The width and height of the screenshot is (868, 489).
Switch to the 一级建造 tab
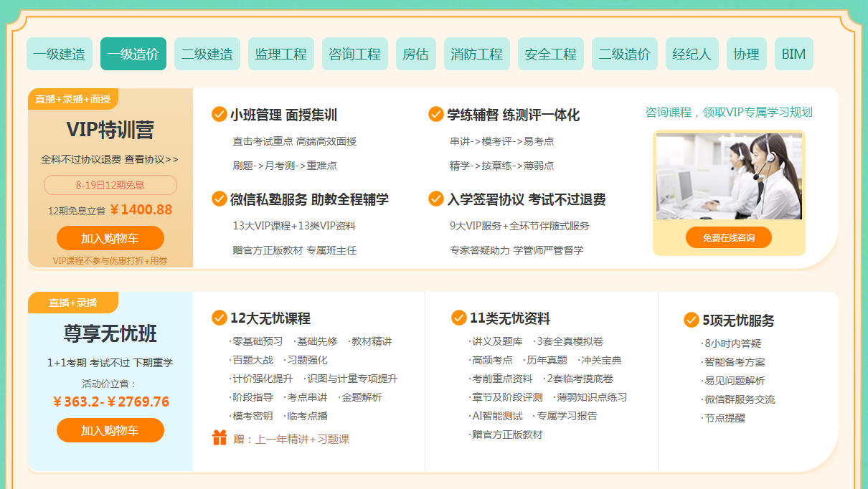pos(60,54)
